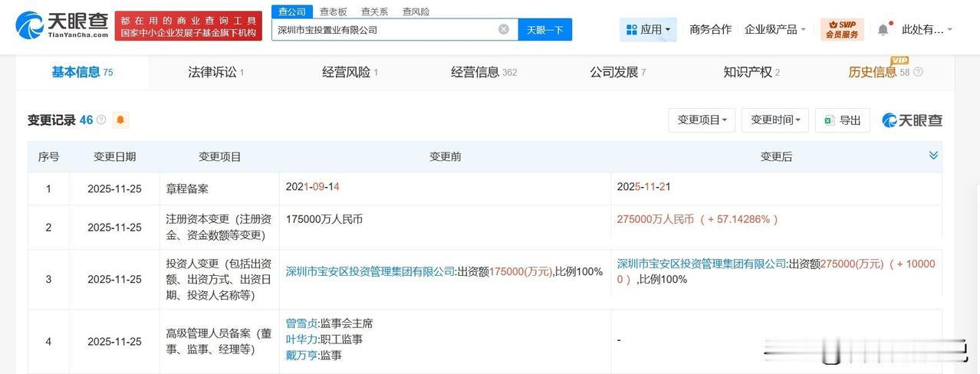This screenshot has height=374, width=980.
Task: Open the 法律诉讼 tab
Action: 215,72
